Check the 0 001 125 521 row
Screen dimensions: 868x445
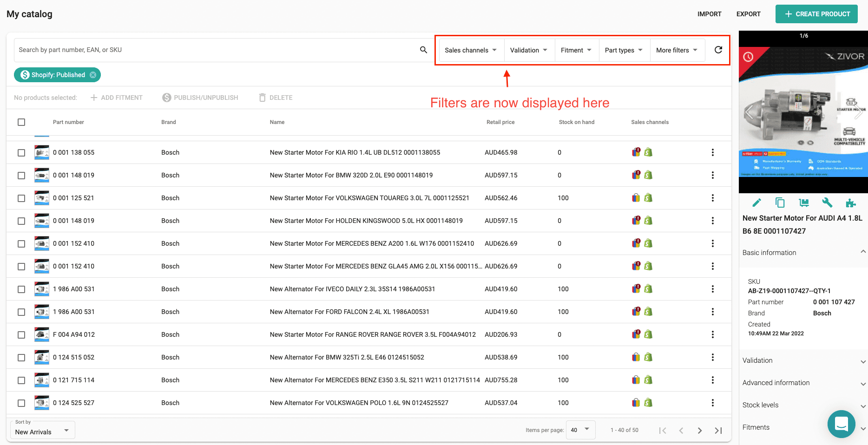tap(21, 198)
